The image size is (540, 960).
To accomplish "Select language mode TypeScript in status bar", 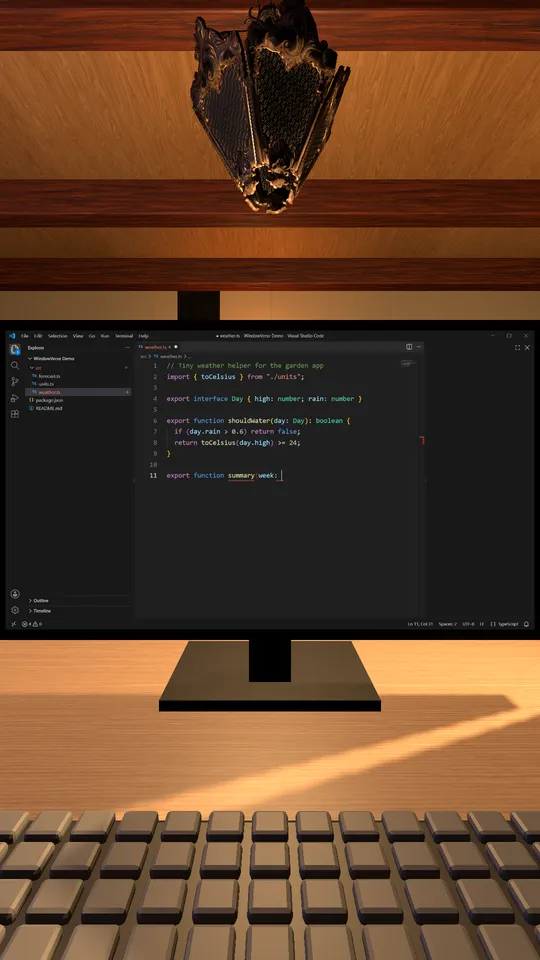I will pyautogui.click(x=508, y=624).
